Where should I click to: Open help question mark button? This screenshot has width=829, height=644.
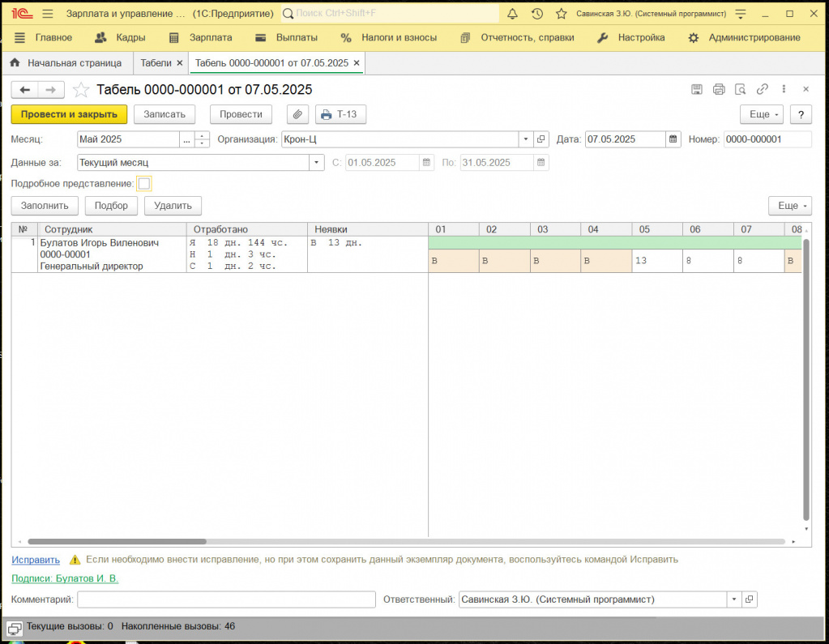[801, 114]
